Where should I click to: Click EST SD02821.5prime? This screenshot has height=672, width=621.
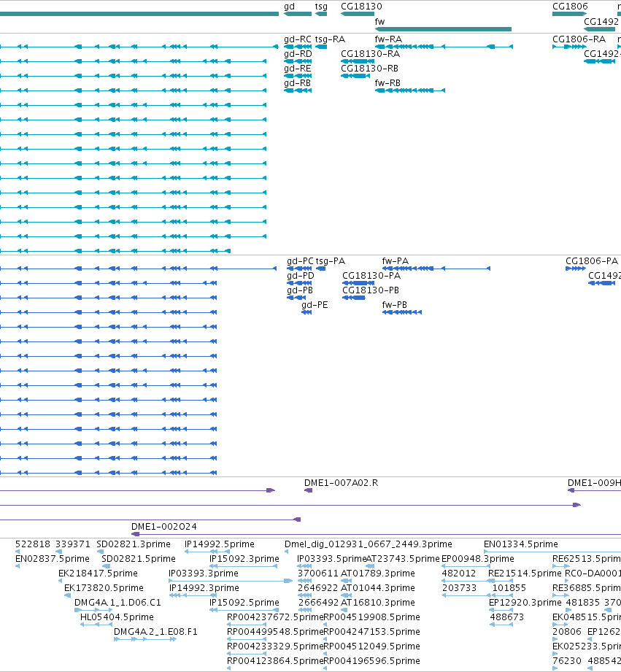pyautogui.click(x=139, y=559)
